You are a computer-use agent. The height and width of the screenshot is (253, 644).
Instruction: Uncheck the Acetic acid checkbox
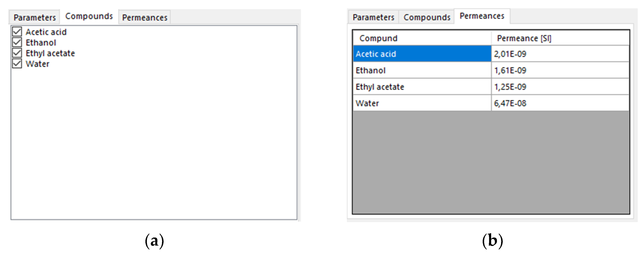(x=17, y=32)
